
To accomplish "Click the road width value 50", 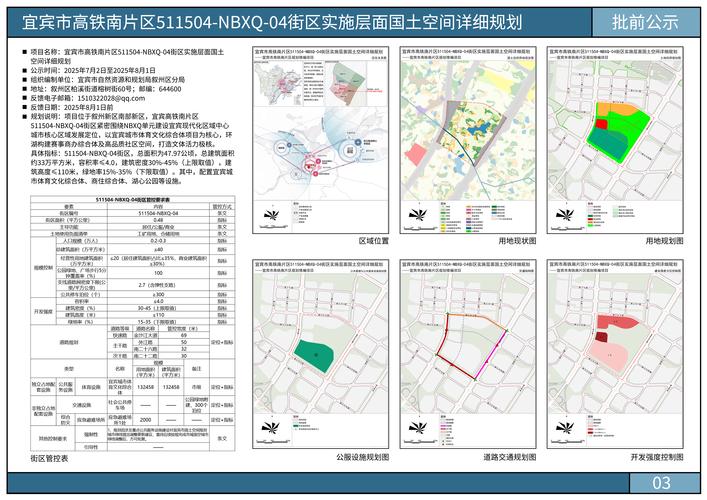I will click(184, 342).
